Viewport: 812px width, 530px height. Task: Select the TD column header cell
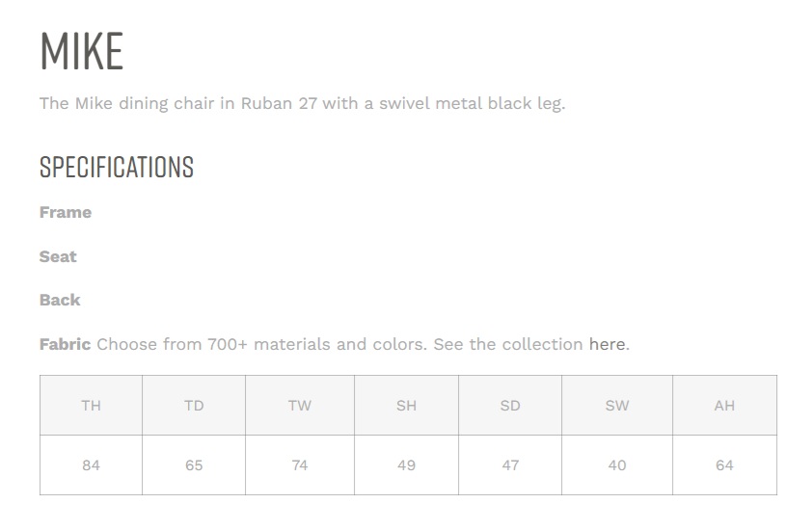[x=194, y=406]
